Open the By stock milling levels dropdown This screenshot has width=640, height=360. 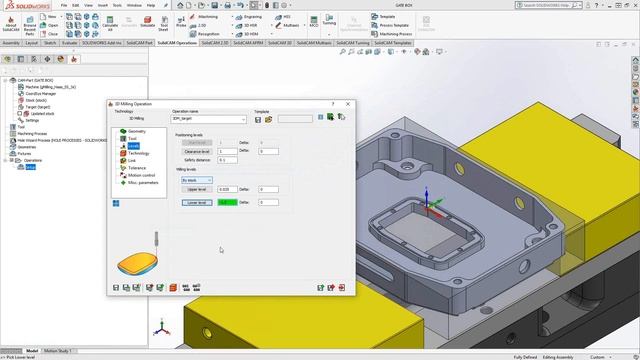197,180
